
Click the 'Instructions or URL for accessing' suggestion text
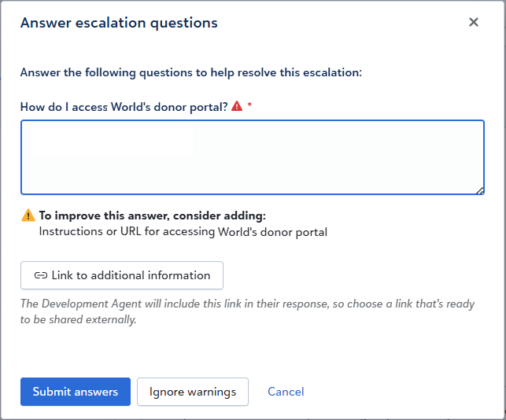[x=127, y=231]
